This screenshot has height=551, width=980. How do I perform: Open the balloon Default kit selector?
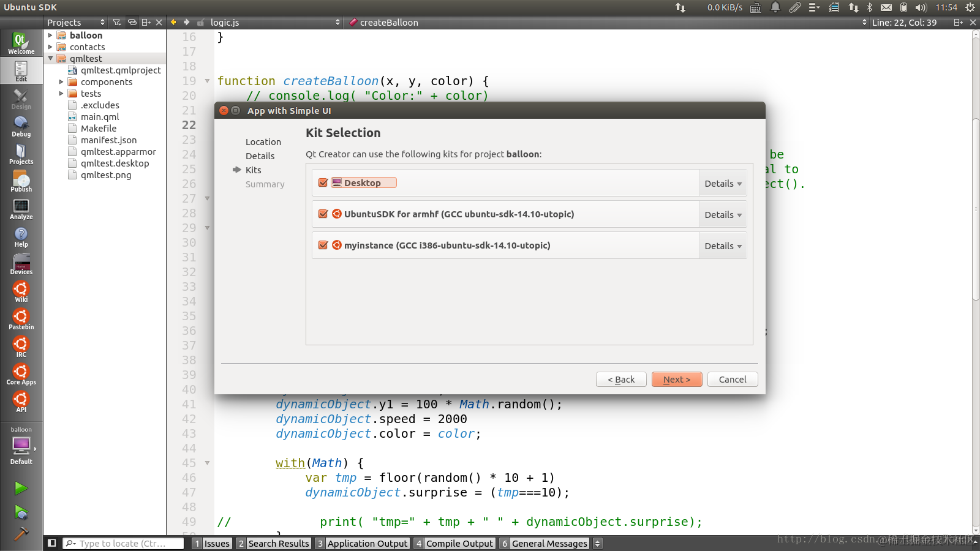(21, 445)
